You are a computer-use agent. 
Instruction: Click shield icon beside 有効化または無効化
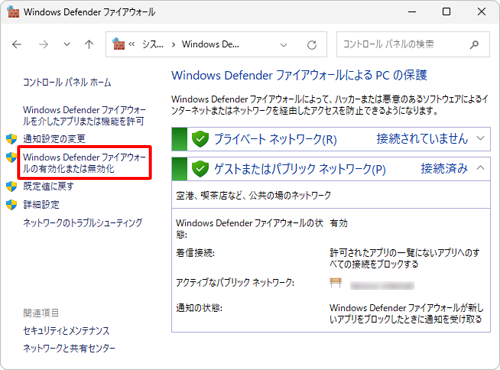(12, 157)
